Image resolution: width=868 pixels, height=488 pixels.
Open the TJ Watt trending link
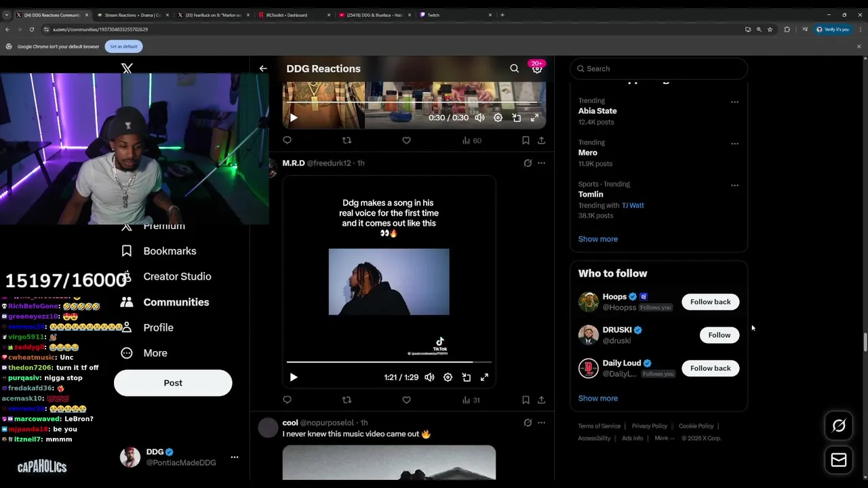(633, 205)
